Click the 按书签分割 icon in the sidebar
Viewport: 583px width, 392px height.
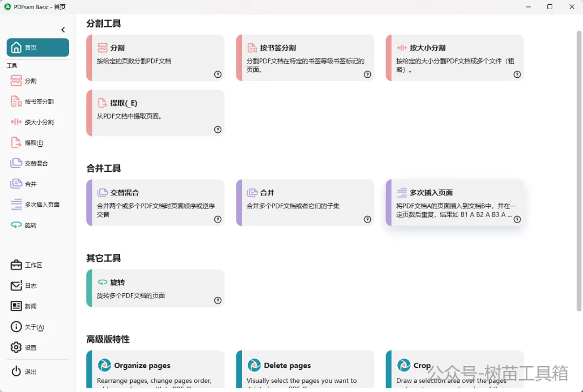click(16, 101)
